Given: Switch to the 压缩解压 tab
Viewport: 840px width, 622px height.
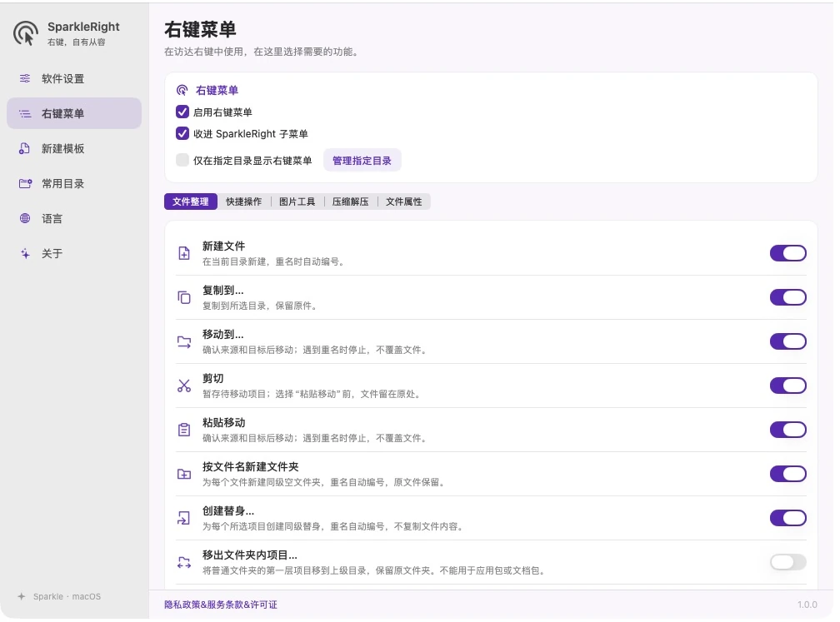Looking at the screenshot, I should click(350, 202).
